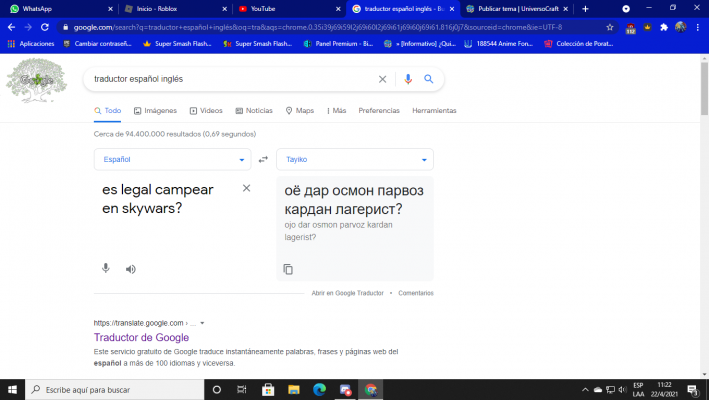Viewport: 709px width, 400px height.
Task: Start voice search with microphone icon
Action: pos(408,79)
